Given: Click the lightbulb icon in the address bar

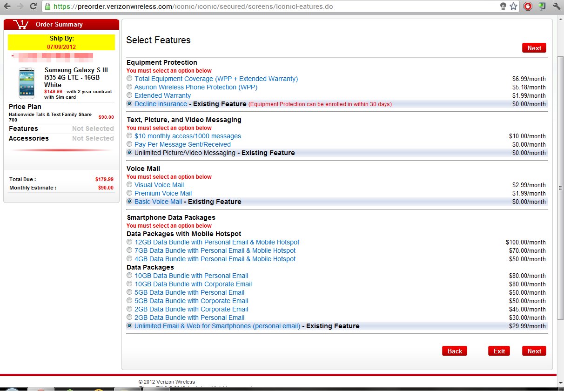Looking at the screenshot, I should point(503,7).
